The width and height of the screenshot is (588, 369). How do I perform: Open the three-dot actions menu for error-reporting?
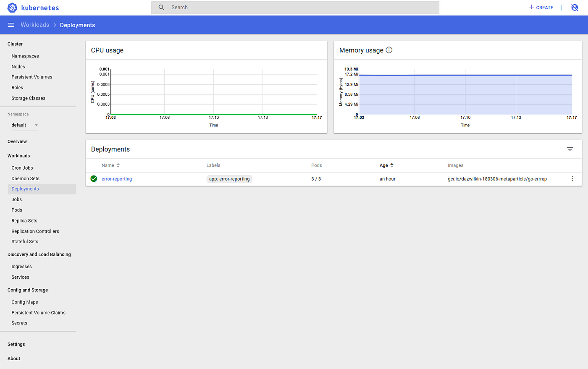pos(572,178)
